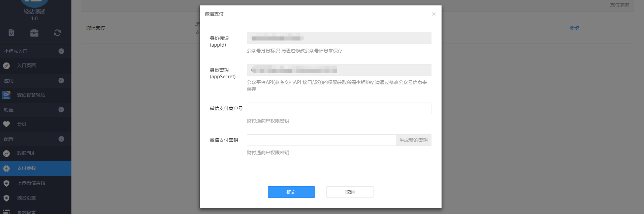Click the 壹佰智慧轻站 app logo icon
Image resolution: width=644 pixels, height=214 pixels.
(6, 95)
